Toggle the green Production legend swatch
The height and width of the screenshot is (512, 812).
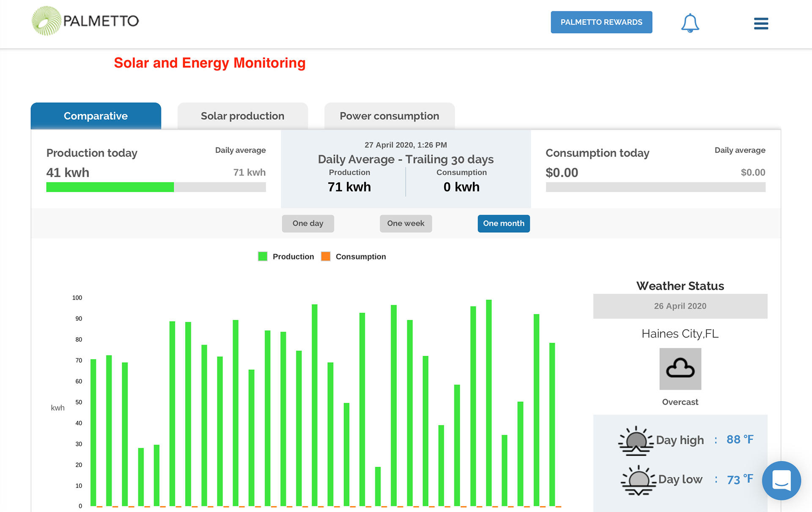tap(263, 256)
